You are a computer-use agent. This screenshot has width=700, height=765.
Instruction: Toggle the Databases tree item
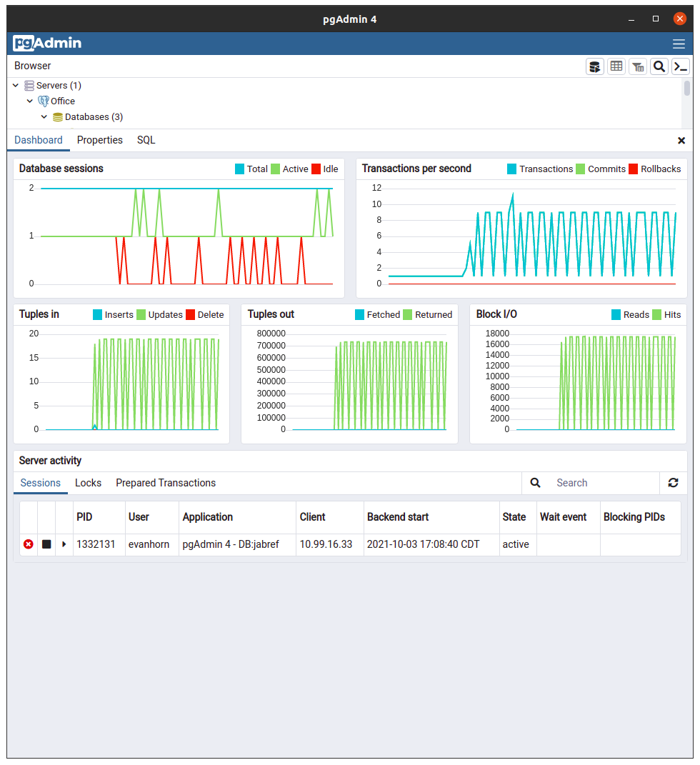pyautogui.click(x=44, y=116)
